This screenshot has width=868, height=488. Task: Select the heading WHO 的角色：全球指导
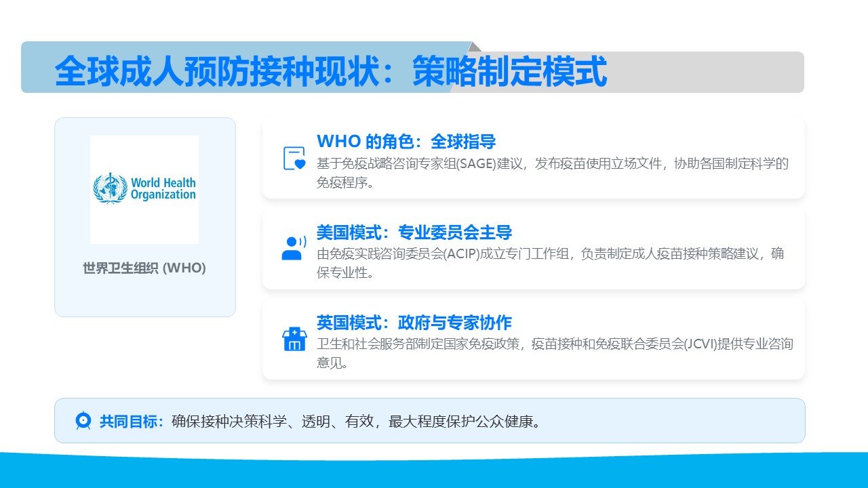(406, 142)
